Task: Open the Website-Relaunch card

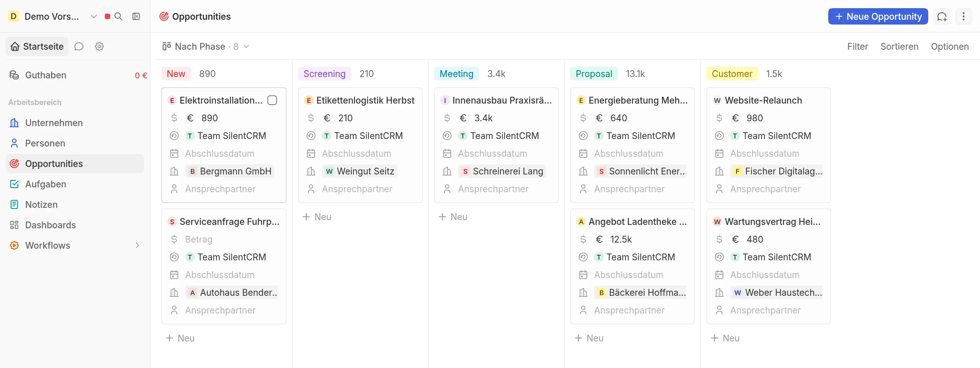Action: (763, 100)
